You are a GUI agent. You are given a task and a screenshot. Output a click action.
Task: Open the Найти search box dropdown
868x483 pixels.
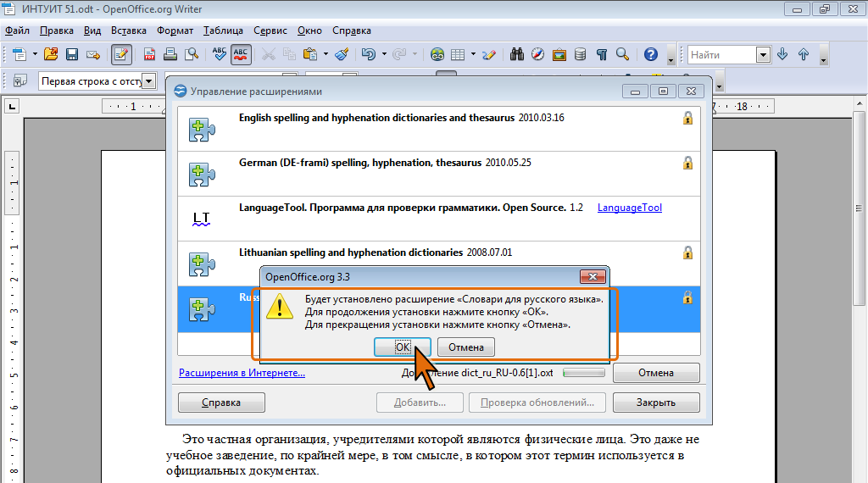[x=763, y=55]
